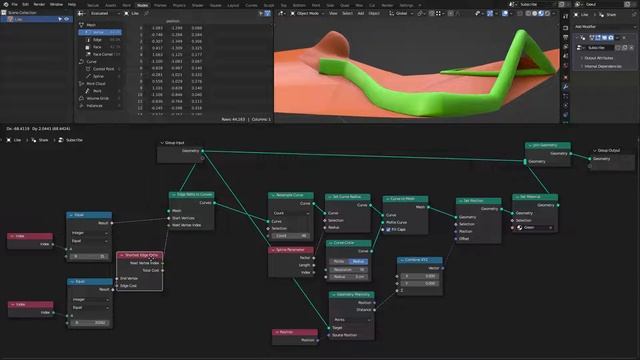
Task: Toggle Fill Caps on the Curve to Mesh node
Action: point(388,230)
